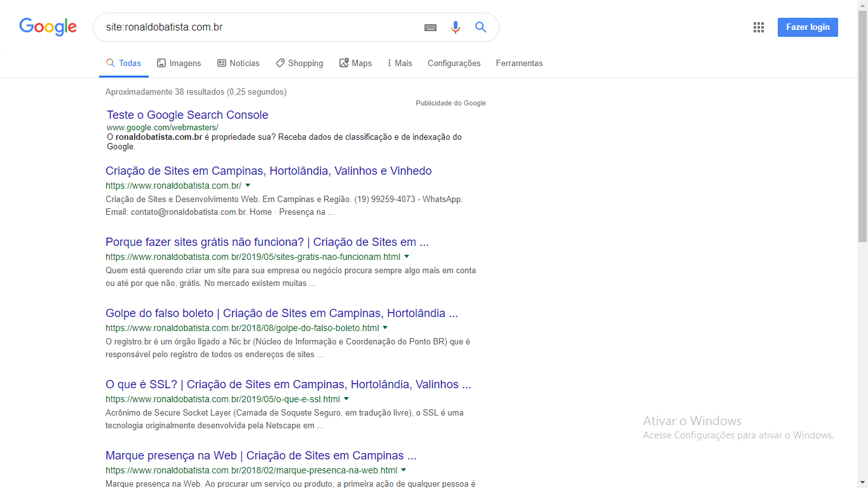
Task: Click the Fazer login button
Action: 808,27
